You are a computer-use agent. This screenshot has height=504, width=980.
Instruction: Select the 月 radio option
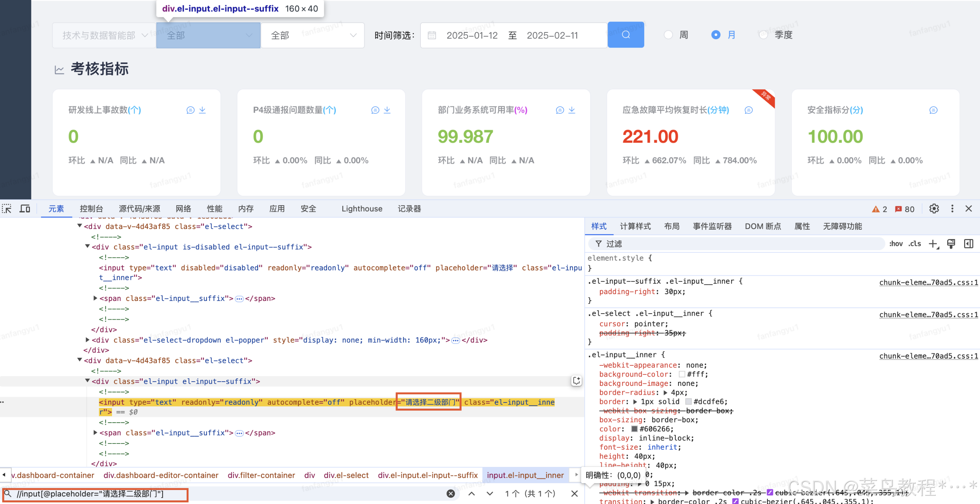[x=716, y=35]
